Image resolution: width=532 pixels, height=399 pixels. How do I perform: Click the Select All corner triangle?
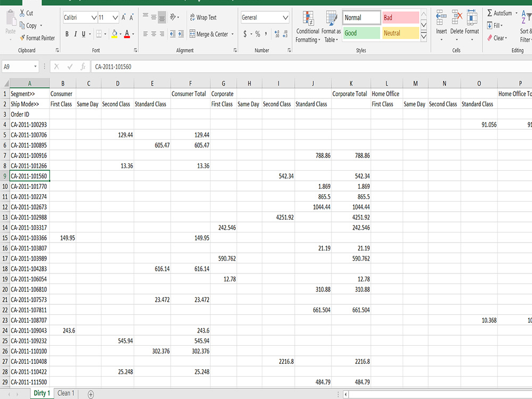tap(5, 83)
